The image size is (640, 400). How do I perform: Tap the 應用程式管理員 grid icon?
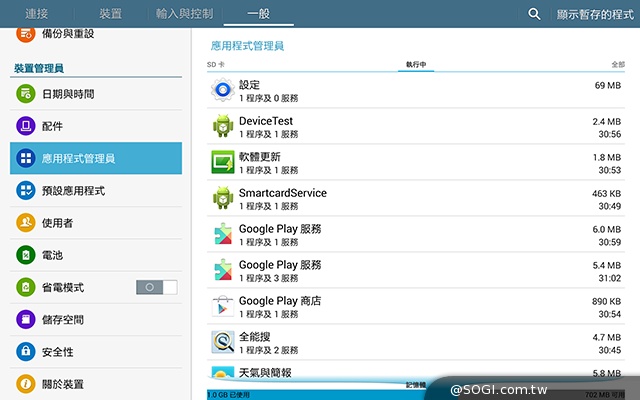26,158
